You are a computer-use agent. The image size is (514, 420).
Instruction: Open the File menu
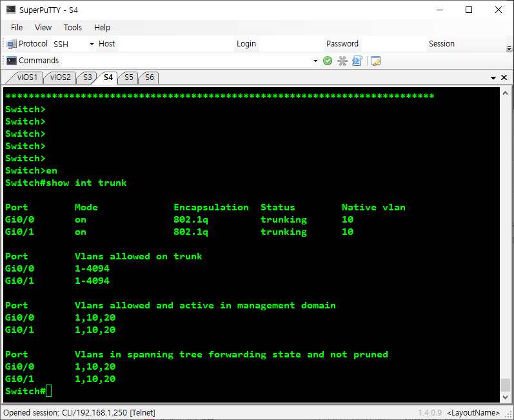coord(17,28)
